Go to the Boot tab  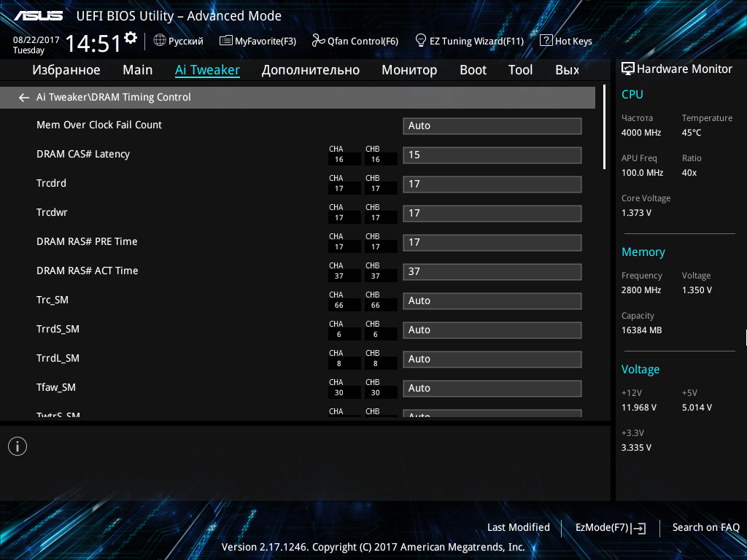tap(473, 70)
